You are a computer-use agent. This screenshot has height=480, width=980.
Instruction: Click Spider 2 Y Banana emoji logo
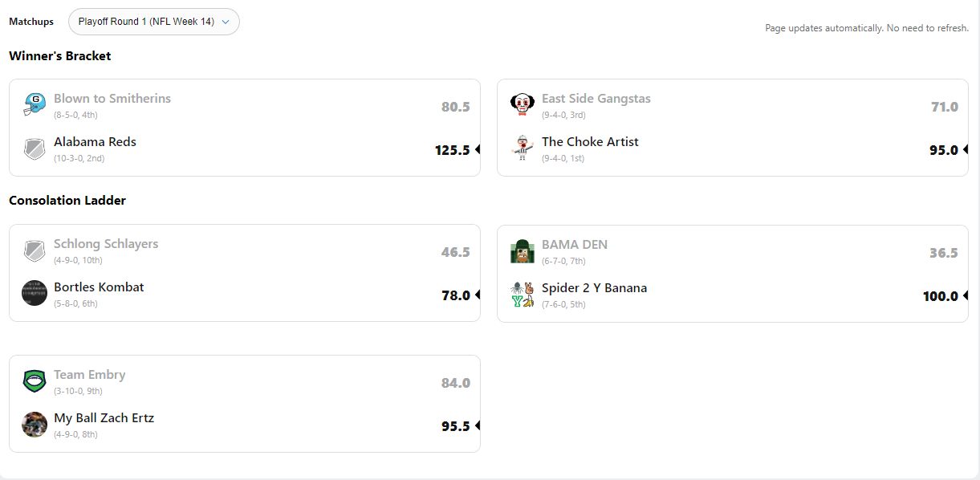pyautogui.click(x=523, y=294)
